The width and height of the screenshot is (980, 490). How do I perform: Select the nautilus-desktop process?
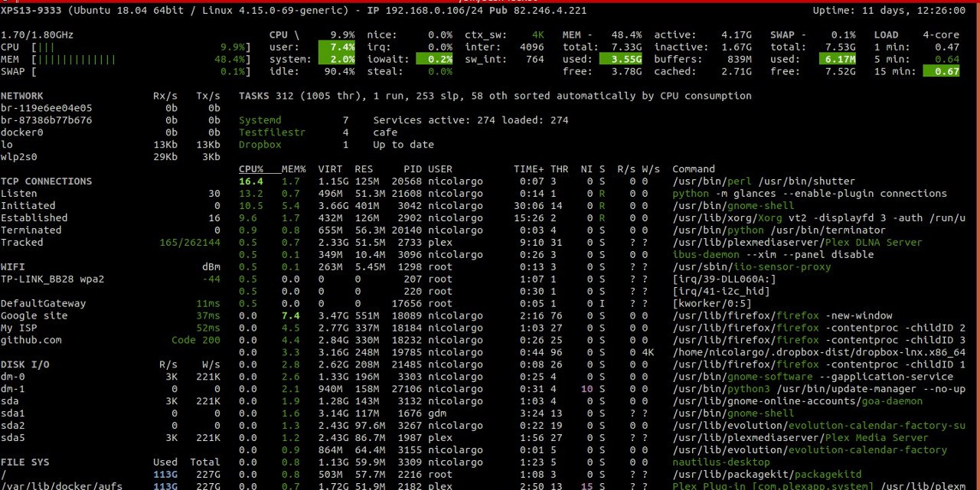coord(721,463)
